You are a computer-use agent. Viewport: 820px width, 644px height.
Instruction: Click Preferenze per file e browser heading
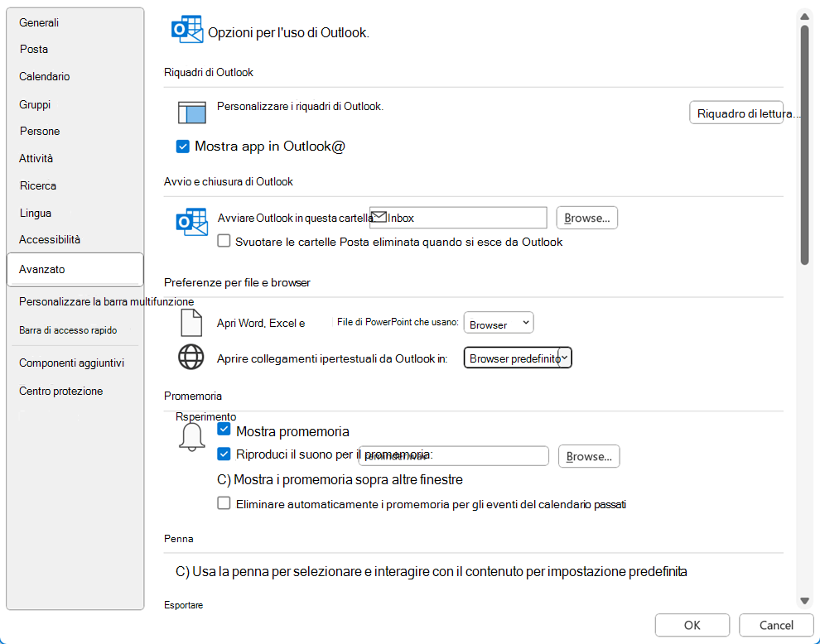click(x=237, y=282)
